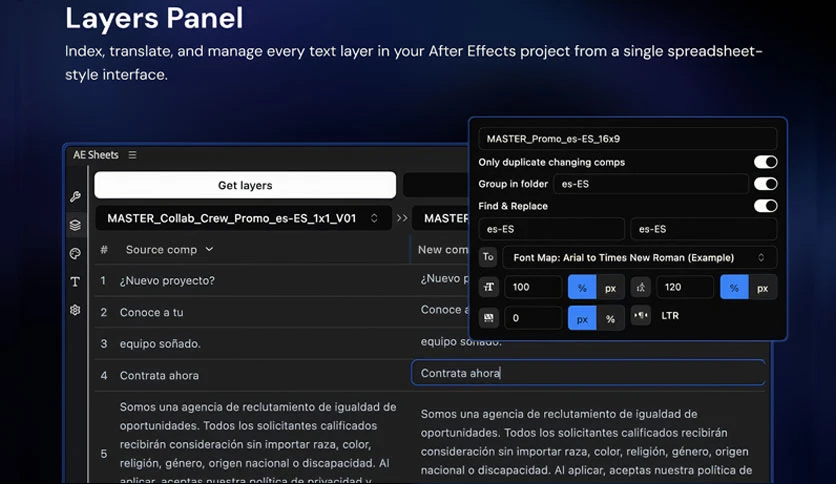Screen dimensions: 836x484
Task: Click the 'Get layers' button
Action: (x=245, y=185)
